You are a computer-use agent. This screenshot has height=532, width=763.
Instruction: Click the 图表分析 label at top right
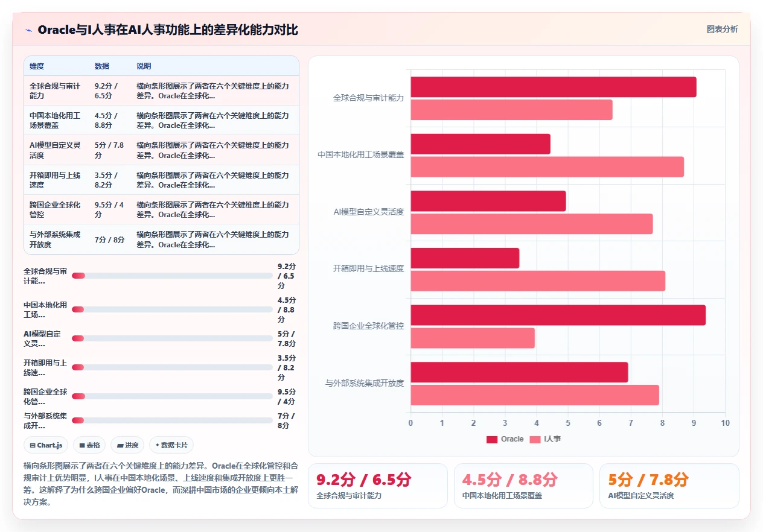pyautogui.click(x=722, y=29)
